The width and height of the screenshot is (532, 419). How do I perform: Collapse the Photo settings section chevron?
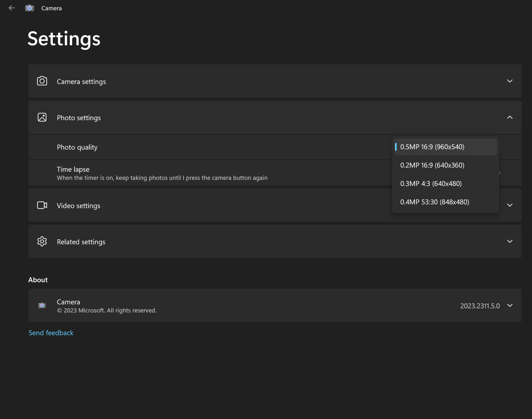click(510, 117)
